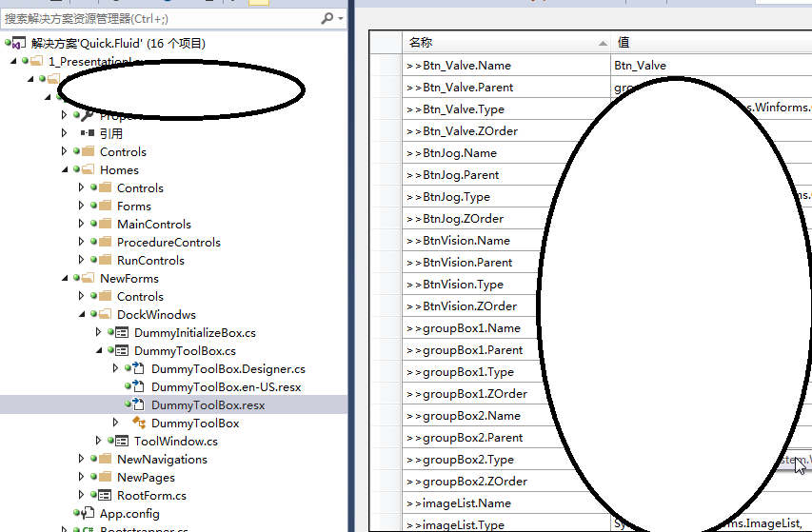Select the NewNavigations folder icon
Image resolution: width=812 pixels, height=532 pixels.
click(105, 459)
